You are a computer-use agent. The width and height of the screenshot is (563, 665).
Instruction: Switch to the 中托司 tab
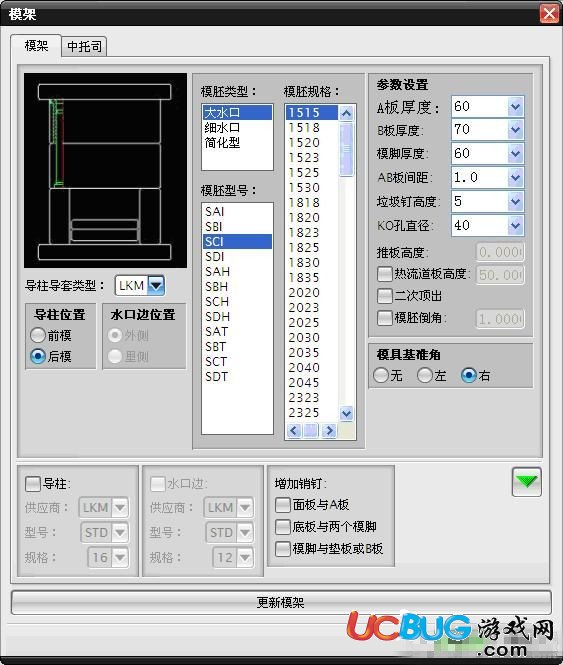(x=84, y=46)
